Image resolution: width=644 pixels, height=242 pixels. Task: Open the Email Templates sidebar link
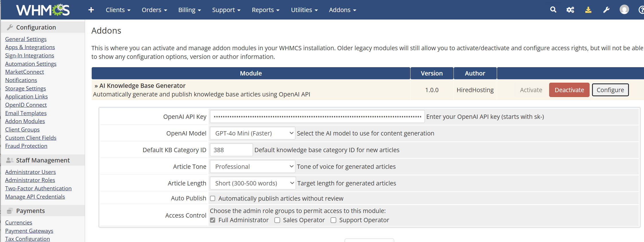[26, 113]
